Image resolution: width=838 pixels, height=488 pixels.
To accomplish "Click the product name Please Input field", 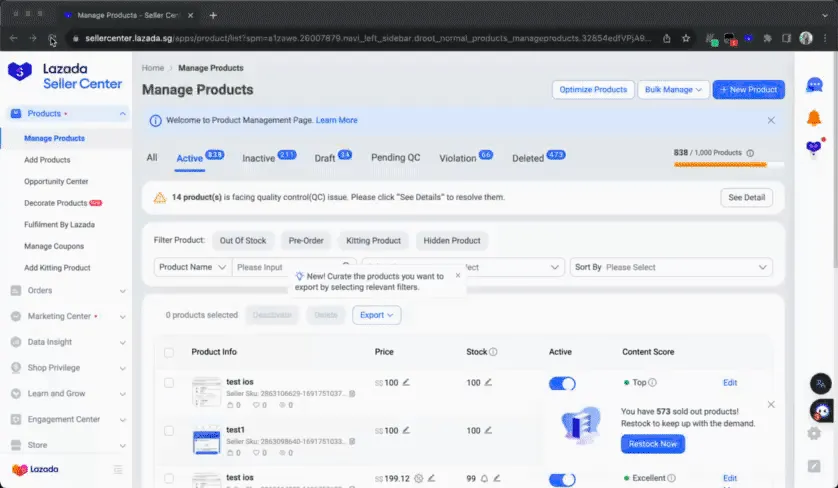I will click(x=293, y=267).
